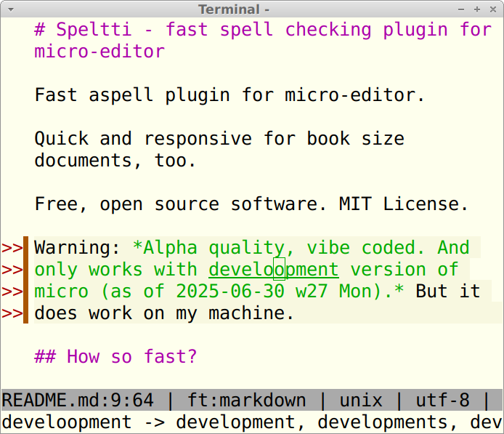Click the heading word 'Speltti'
The width and height of the screenshot is (504, 434).
point(94,30)
